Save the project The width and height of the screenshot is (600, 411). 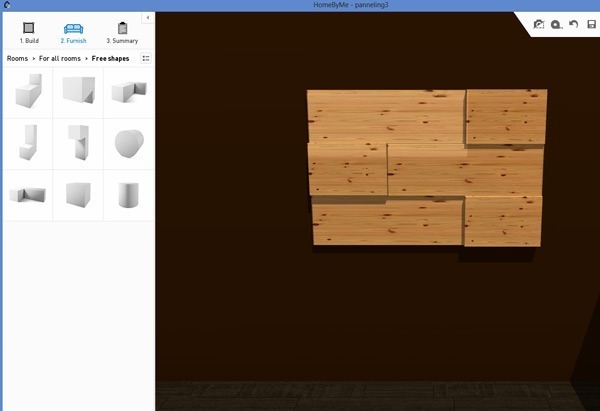pos(591,24)
